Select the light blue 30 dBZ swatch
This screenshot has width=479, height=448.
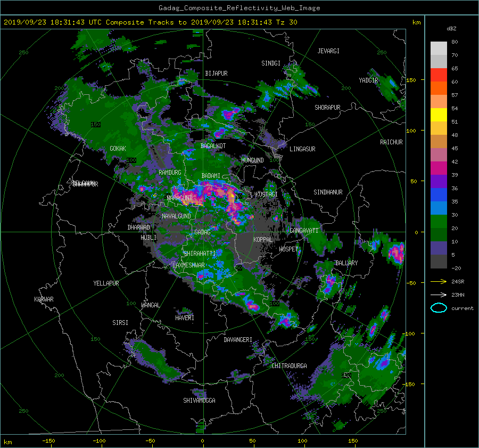click(x=439, y=208)
